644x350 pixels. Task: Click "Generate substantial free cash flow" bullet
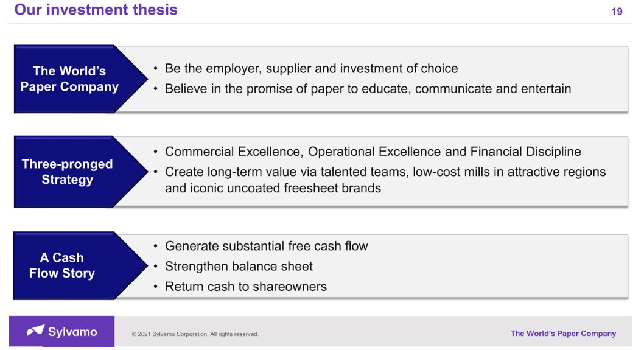coord(266,246)
